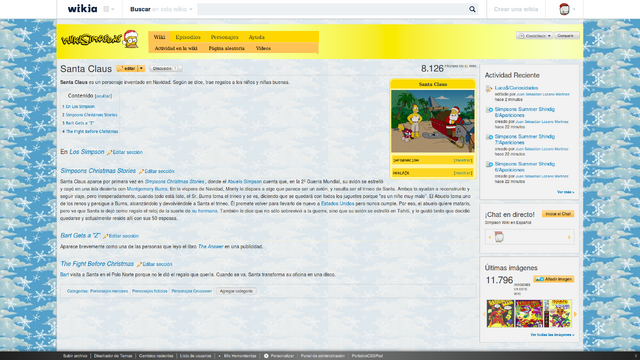Focus the wiki search input field
Screen dimensions: 640x360
332,9
